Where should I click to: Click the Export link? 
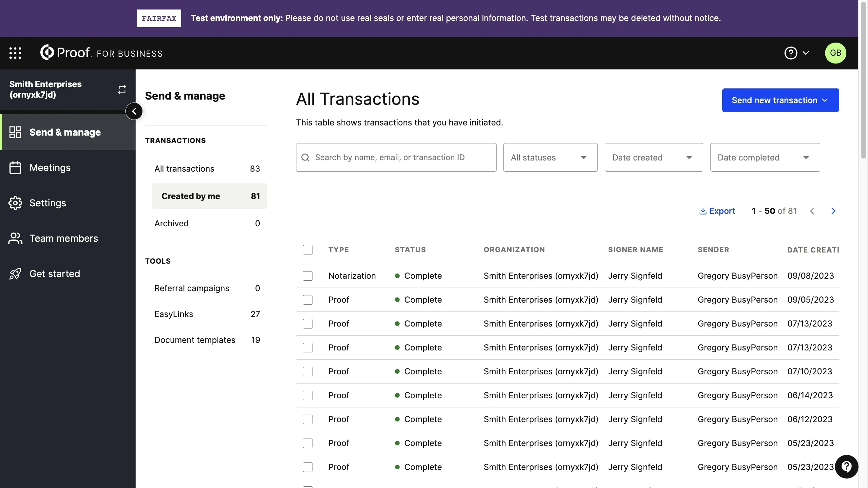pos(717,211)
